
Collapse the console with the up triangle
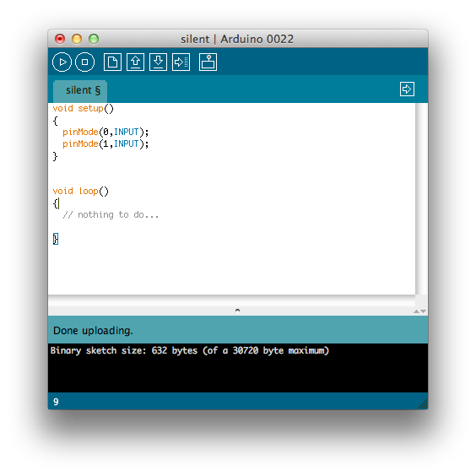tap(416, 311)
